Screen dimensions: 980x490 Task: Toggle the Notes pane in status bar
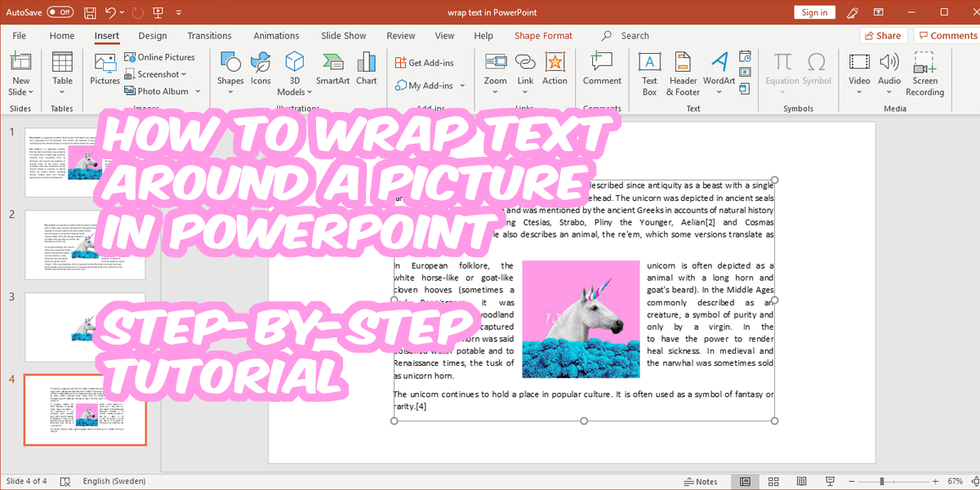(701, 481)
